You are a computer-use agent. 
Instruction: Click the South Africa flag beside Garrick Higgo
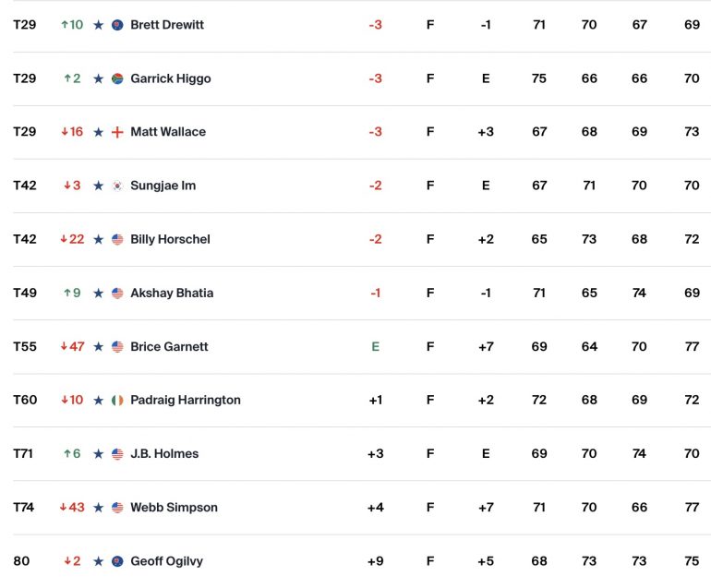click(117, 78)
